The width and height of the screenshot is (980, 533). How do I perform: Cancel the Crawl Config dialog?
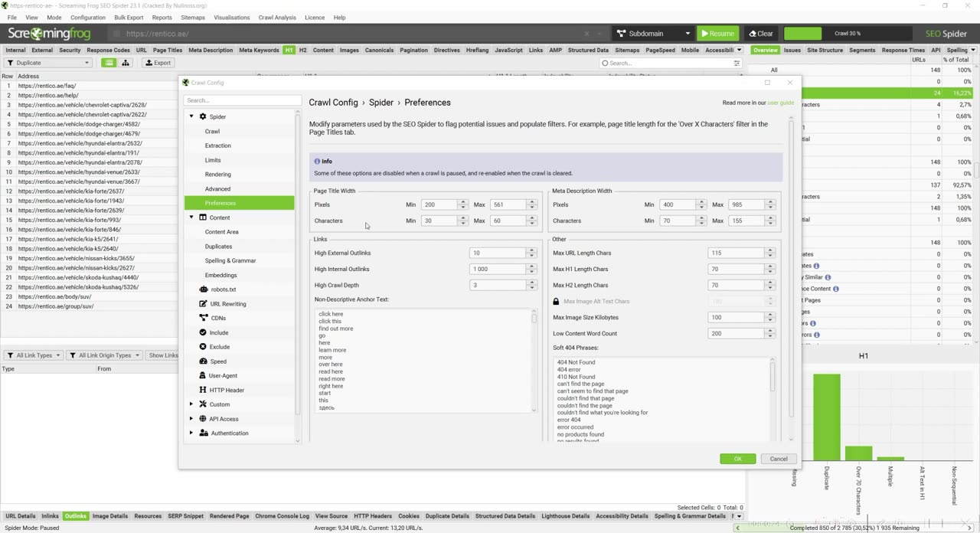778,459
